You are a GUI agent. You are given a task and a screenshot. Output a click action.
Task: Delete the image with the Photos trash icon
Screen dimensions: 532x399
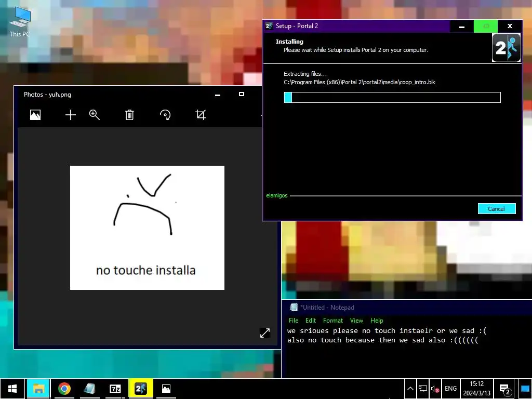pyautogui.click(x=129, y=115)
